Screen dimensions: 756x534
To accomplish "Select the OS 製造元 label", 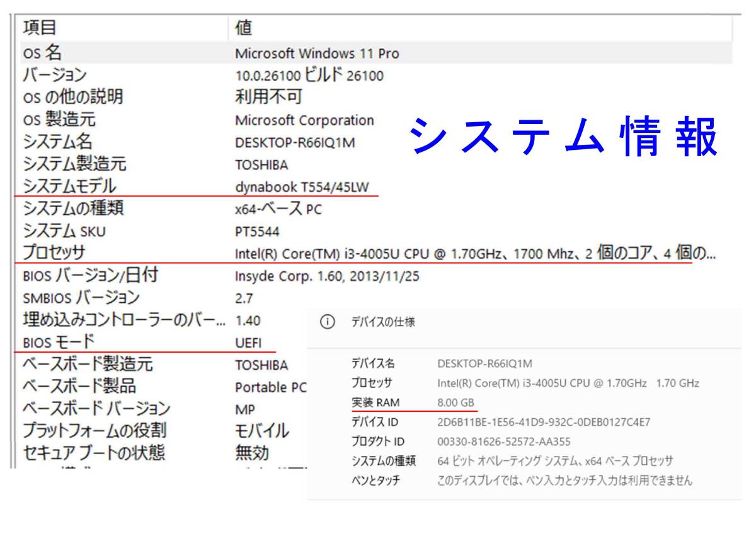I will click(59, 120).
